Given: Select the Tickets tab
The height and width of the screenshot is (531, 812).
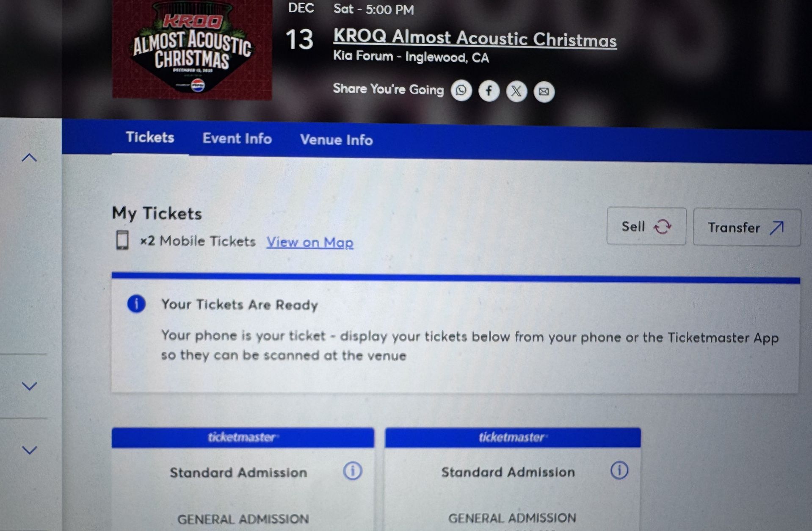Looking at the screenshot, I should (x=149, y=138).
